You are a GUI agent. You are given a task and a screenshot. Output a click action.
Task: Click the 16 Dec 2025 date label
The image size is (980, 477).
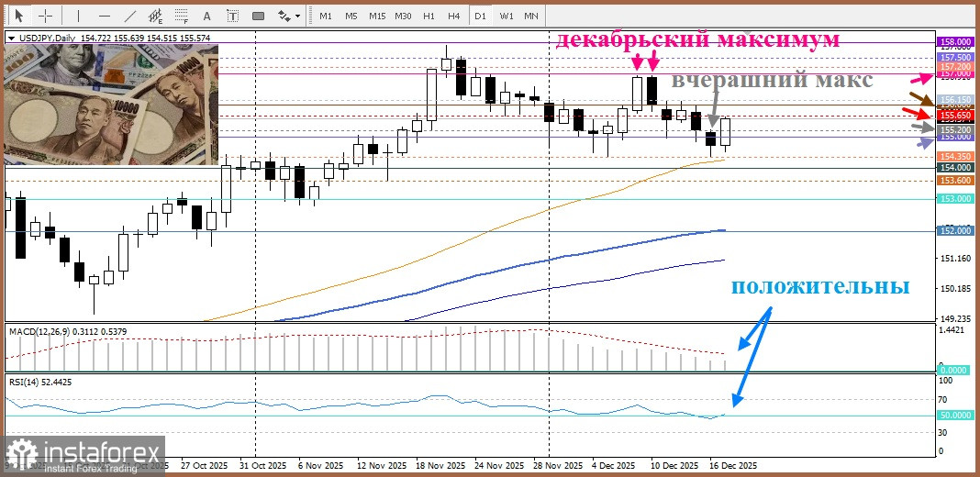(732, 466)
